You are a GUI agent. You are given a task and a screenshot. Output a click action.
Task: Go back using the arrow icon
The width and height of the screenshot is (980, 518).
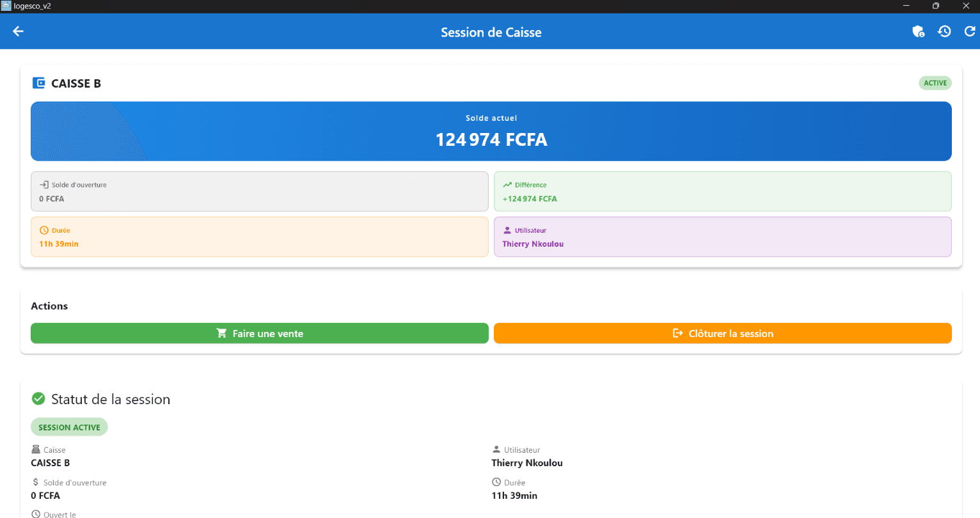18,31
